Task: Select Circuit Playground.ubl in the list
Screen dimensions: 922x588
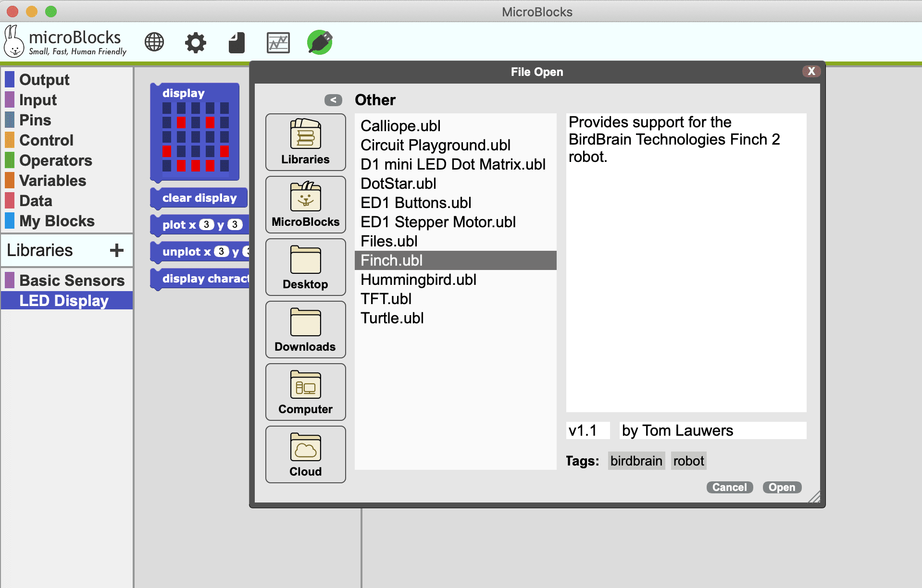Action: tap(435, 145)
